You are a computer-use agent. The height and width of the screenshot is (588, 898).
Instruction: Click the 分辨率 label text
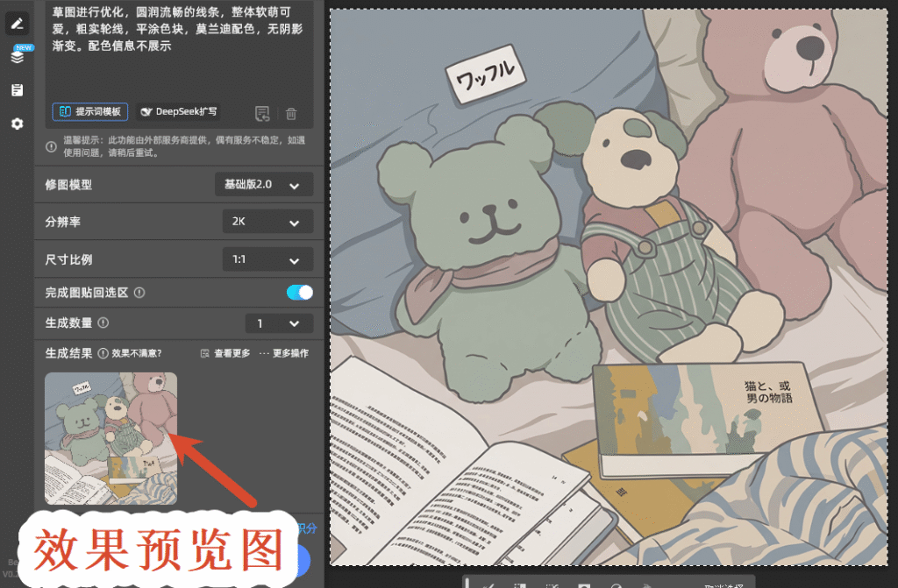click(63, 223)
